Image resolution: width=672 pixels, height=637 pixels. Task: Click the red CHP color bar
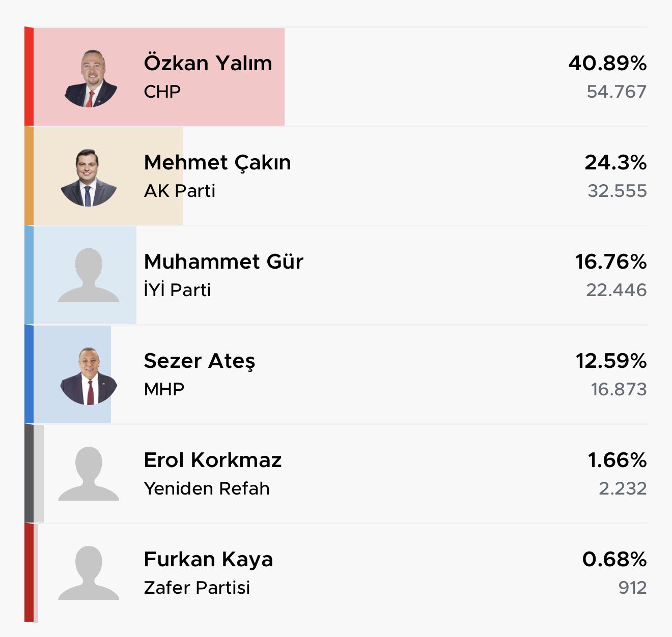29,76
